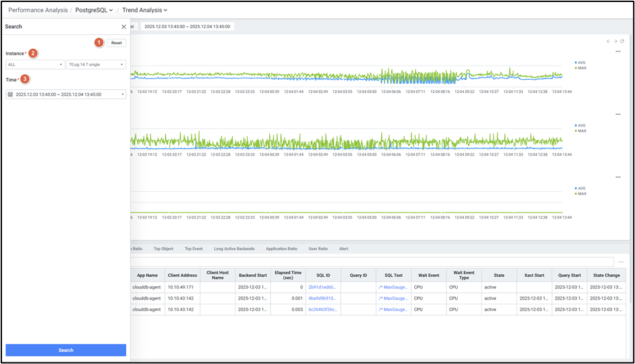The image size is (635, 364).
Task: Toggle MAX series in second chart legend
Action: point(581,131)
